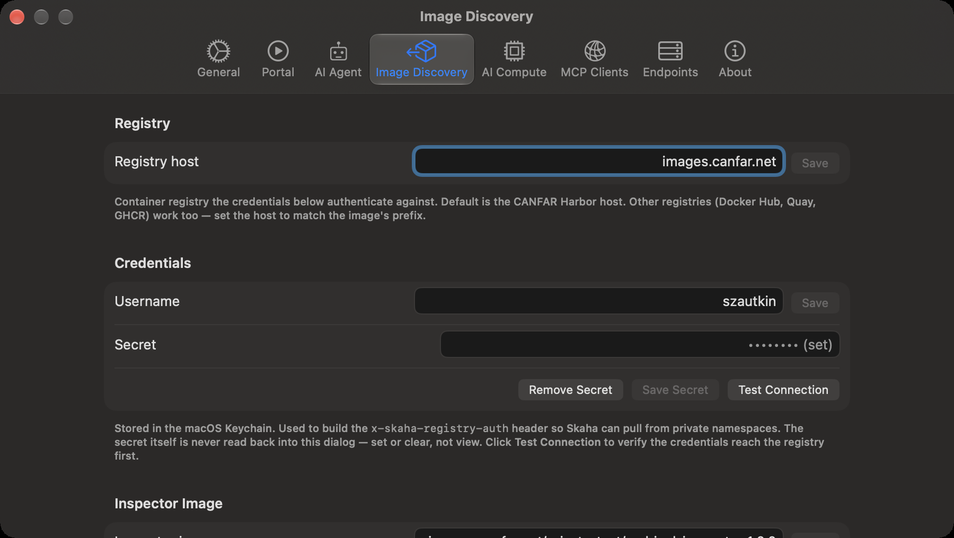Open the MCP Clients globe icon
Image resolution: width=954 pixels, height=538 pixels.
point(594,51)
